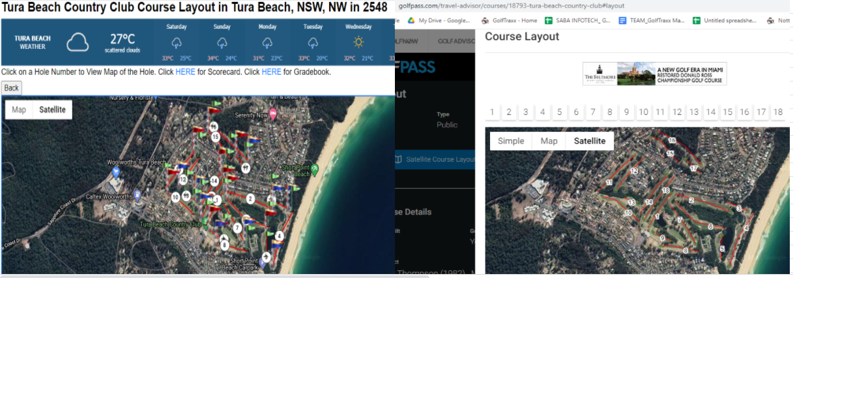This screenshot has height=398, width=868.
Task: Click Tuesday's rain forecast icon
Action: pos(313,42)
